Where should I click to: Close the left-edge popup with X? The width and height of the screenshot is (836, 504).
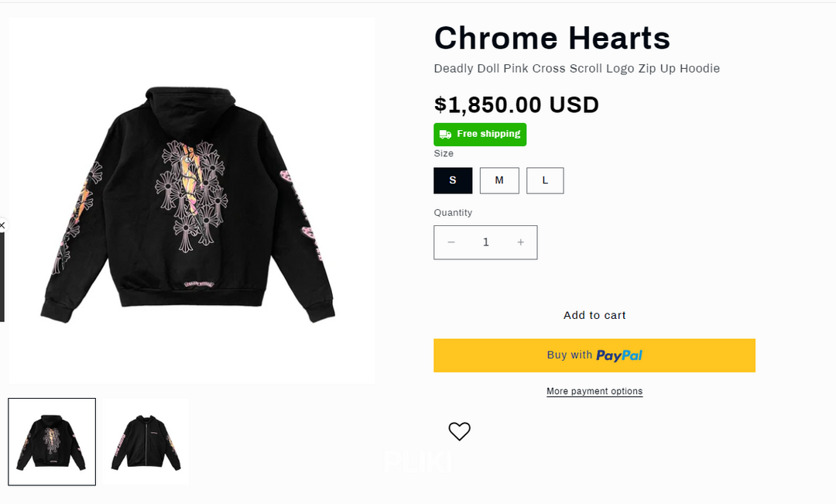pyautogui.click(x=2, y=225)
